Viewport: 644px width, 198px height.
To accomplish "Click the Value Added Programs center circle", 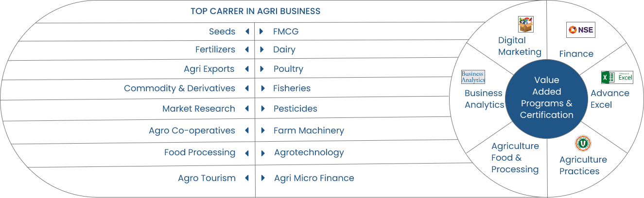I will [547, 98].
